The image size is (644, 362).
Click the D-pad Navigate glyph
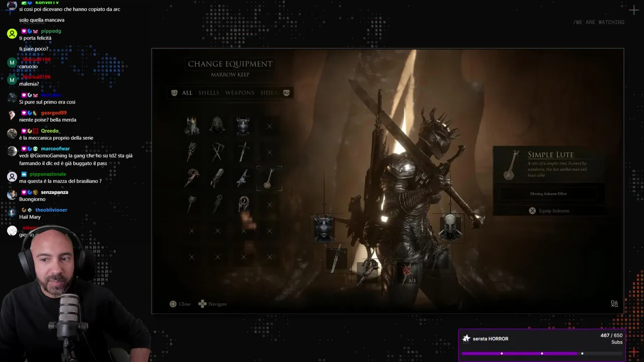coord(202,304)
